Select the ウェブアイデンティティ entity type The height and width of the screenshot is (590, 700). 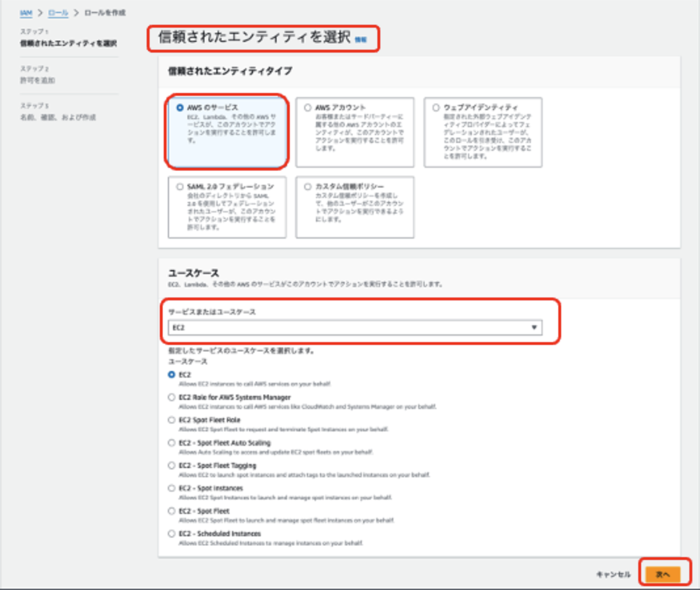click(483, 132)
